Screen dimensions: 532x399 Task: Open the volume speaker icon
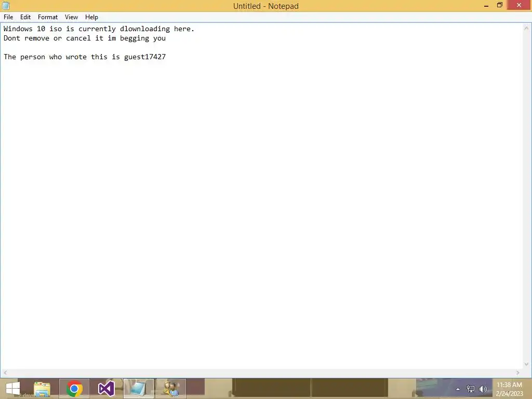click(x=483, y=389)
